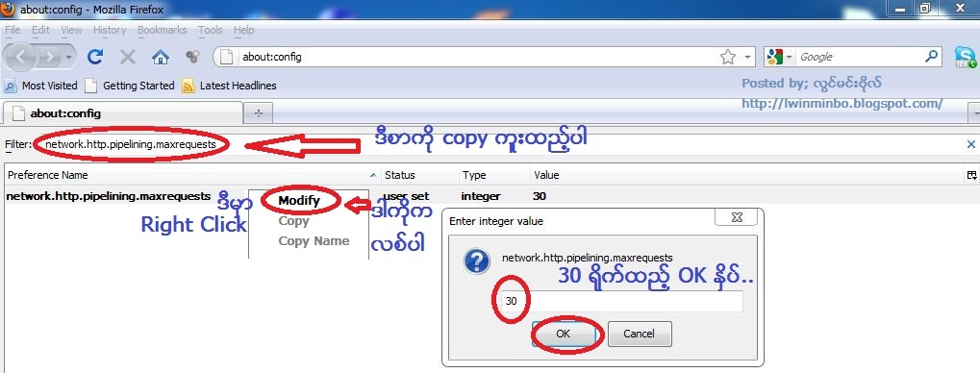Open the Google search engine selector
Image resolution: width=980 pixels, height=373 pixels.
point(779,57)
